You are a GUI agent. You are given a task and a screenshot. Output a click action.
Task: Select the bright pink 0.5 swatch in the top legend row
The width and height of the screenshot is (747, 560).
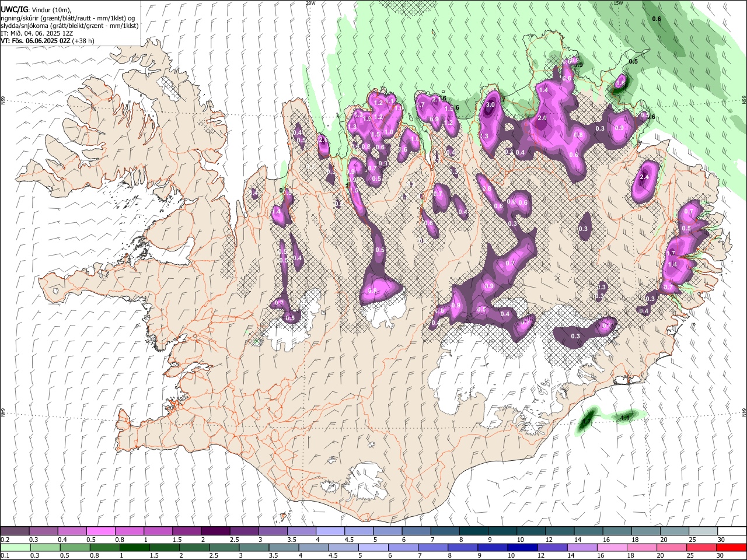pos(101,531)
